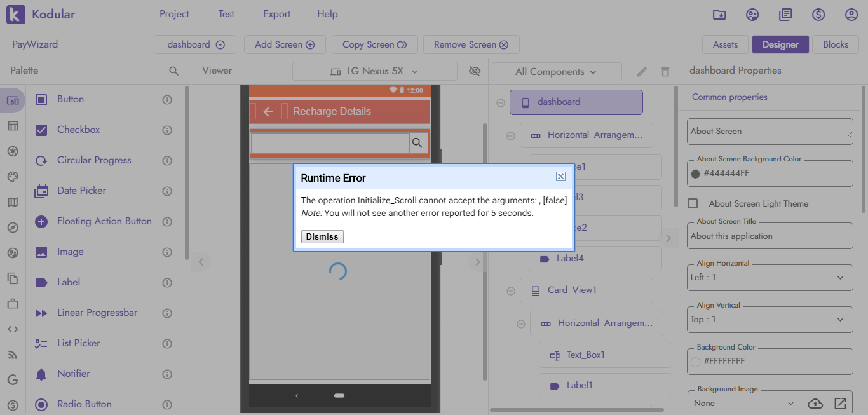Select Text_Box1 in the component tree

(x=606, y=355)
